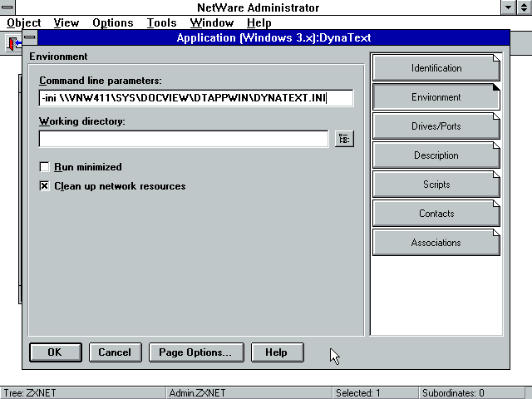
Task: Click the Tree: ZXNET status entry
Action: point(83,393)
